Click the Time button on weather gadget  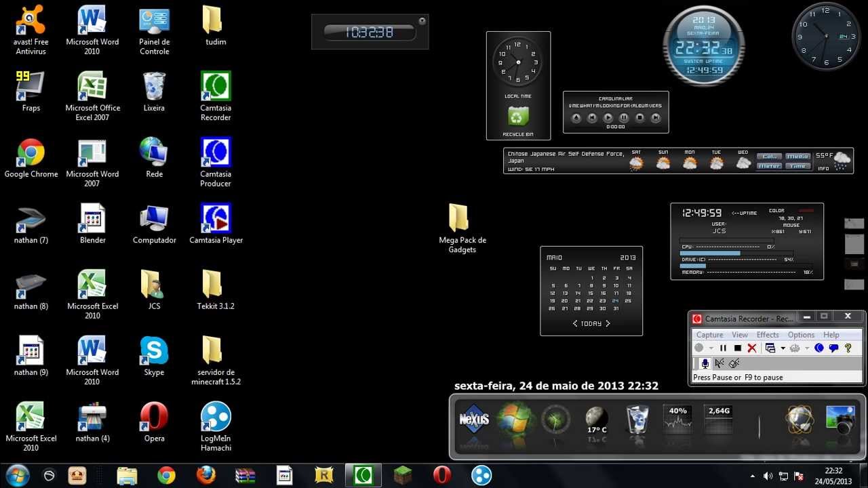pyautogui.click(x=798, y=166)
